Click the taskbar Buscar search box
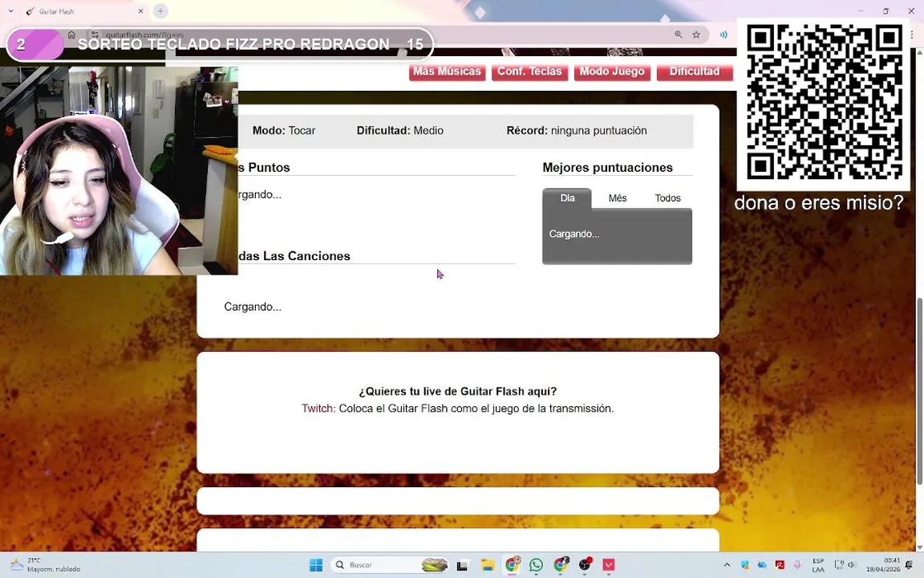924x578 pixels. (x=390, y=565)
